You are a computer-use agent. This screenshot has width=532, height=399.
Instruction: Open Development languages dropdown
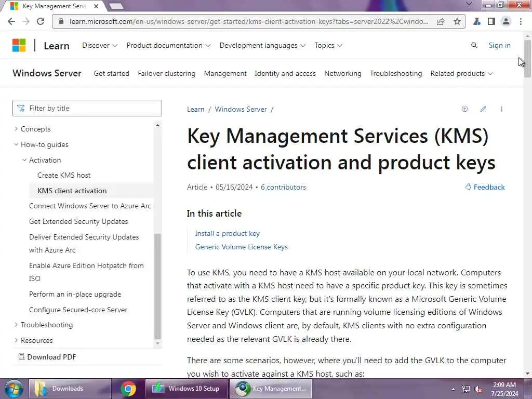(x=262, y=46)
